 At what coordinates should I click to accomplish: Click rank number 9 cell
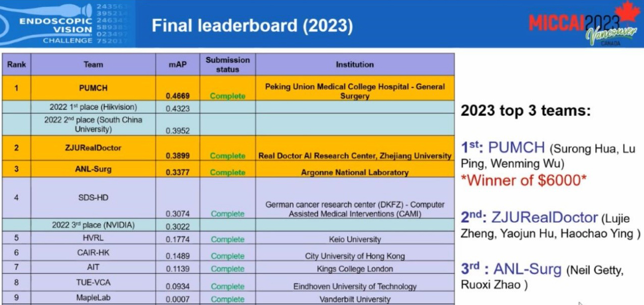tap(17, 297)
